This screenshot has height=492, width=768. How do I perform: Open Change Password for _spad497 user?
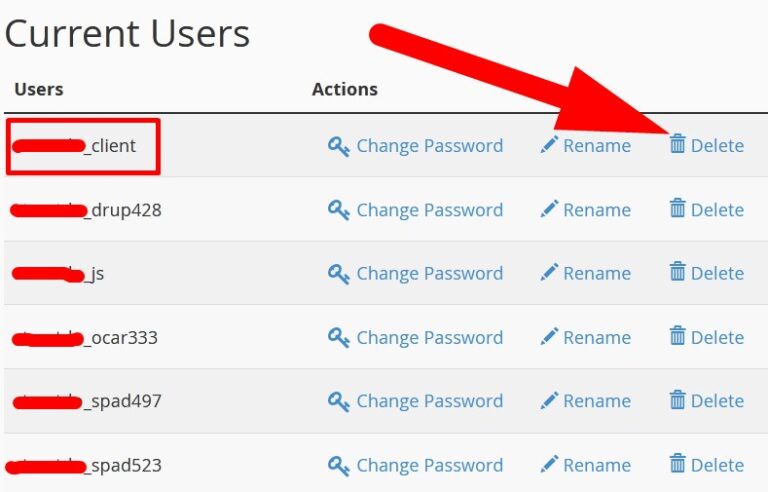tap(429, 402)
